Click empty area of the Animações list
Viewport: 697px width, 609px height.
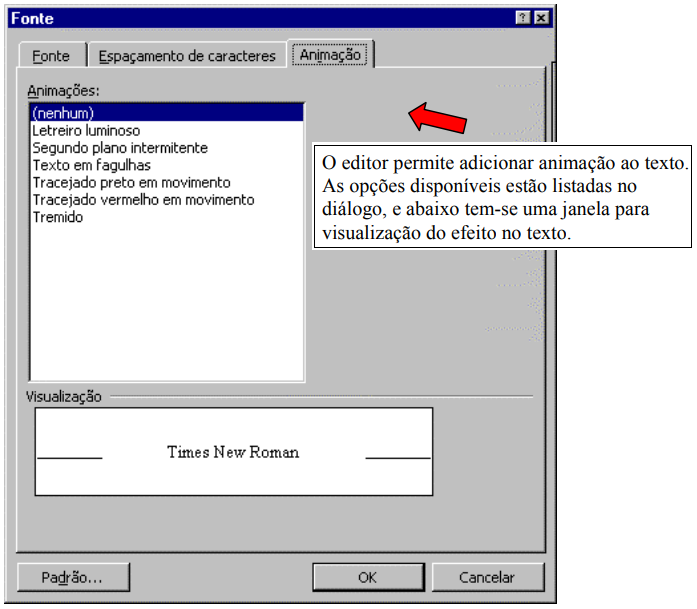click(165, 300)
